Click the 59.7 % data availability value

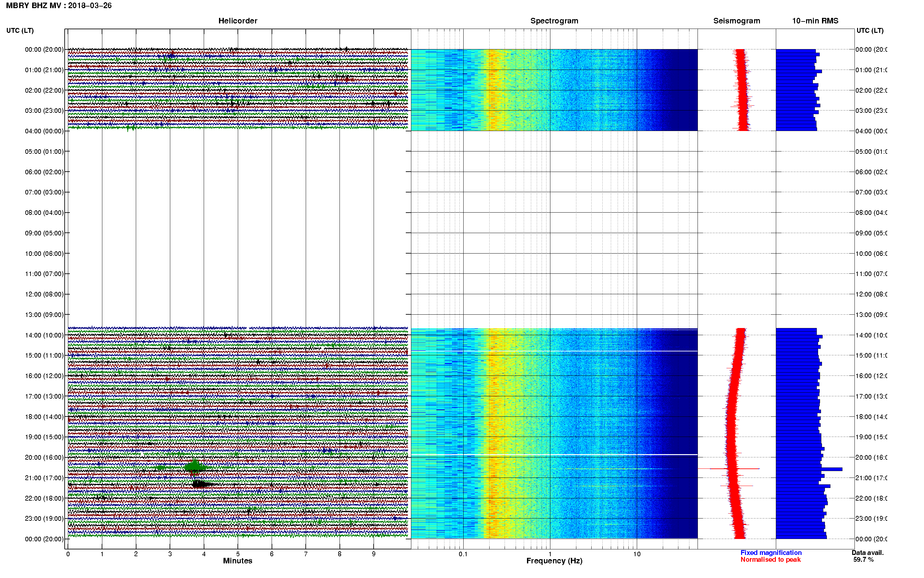(x=863, y=560)
